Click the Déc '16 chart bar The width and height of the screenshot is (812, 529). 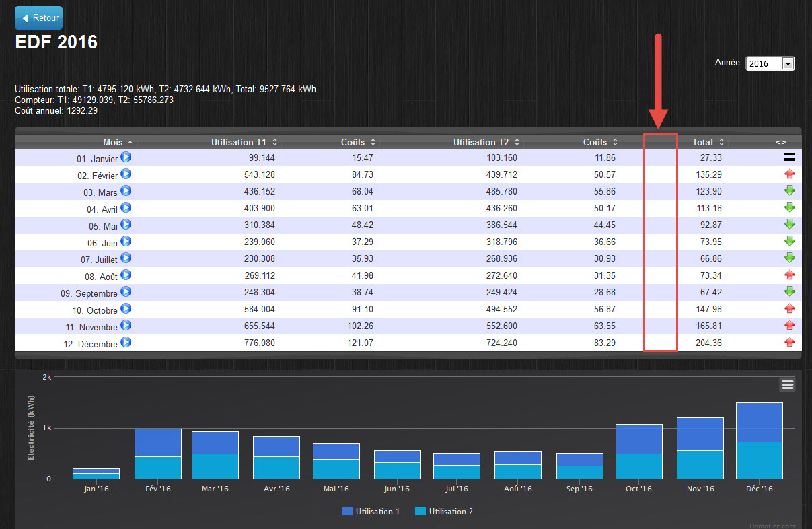[x=760, y=441]
